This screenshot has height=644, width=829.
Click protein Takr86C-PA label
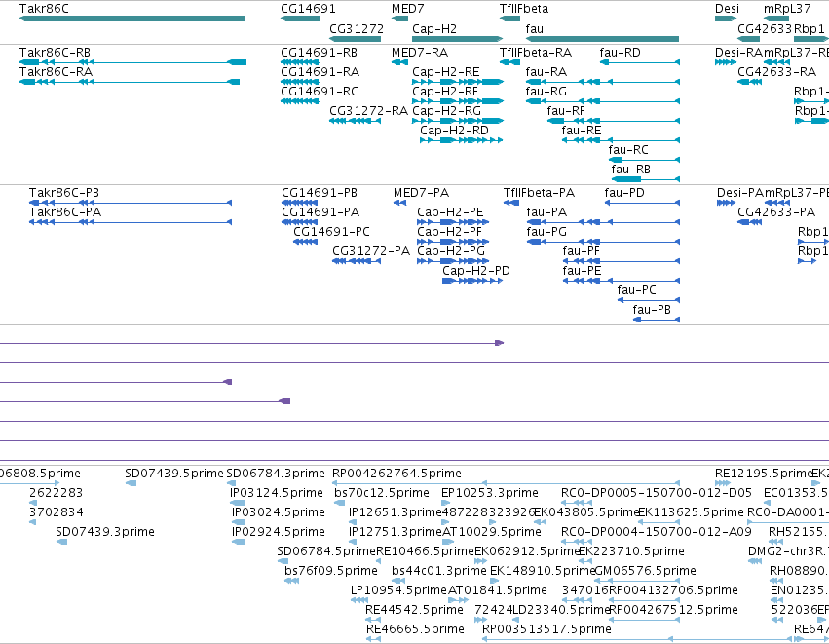pyautogui.click(x=65, y=212)
